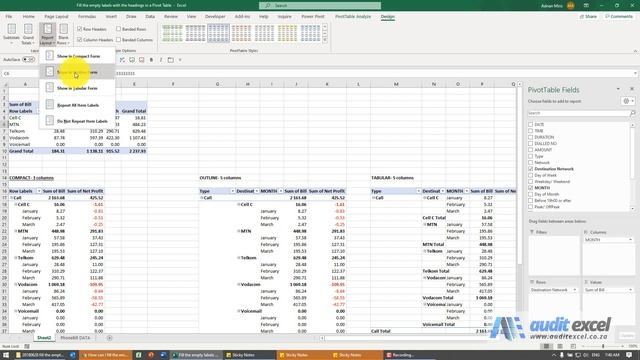Open the Grand Totals dropdown
This screenshot has height=360, width=640.
(28, 34)
